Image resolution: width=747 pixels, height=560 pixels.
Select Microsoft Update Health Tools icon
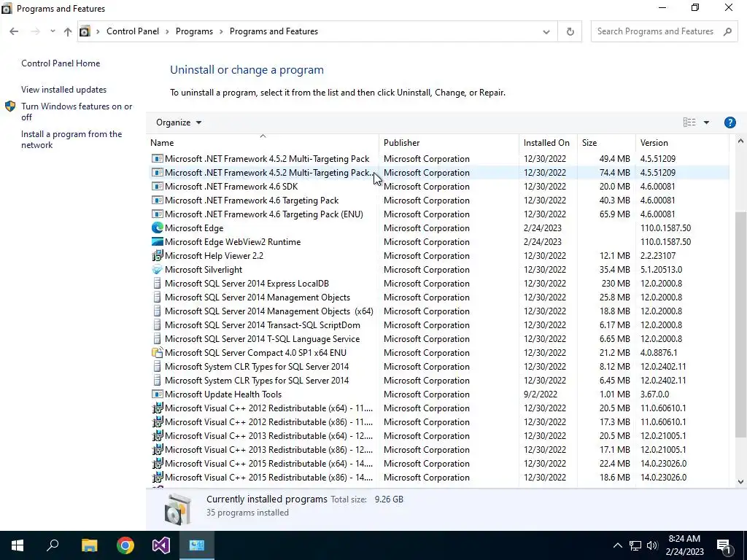pos(158,394)
